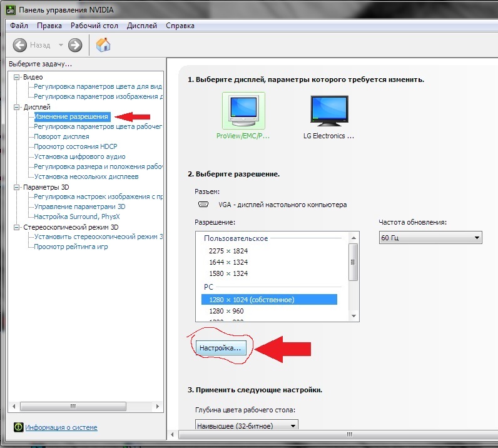
Task: Collapse the Видео tree section
Action: pos(17,77)
